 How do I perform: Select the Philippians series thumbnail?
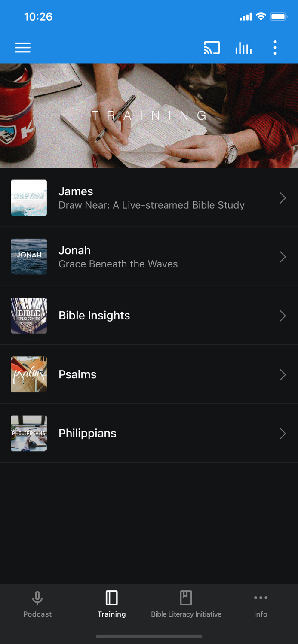28,433
